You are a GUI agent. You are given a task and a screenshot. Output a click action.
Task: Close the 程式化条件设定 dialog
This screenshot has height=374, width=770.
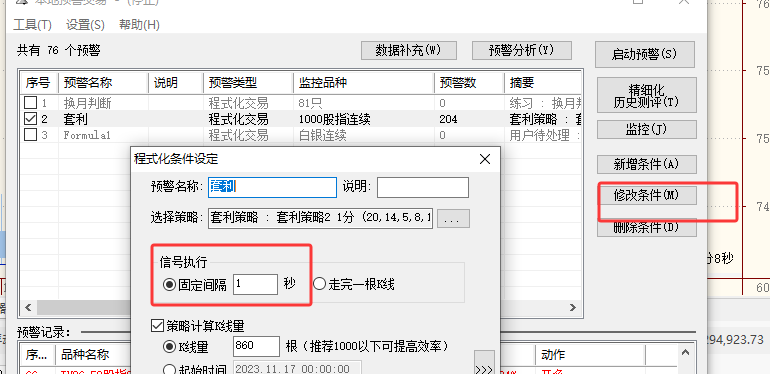[485, 159]
